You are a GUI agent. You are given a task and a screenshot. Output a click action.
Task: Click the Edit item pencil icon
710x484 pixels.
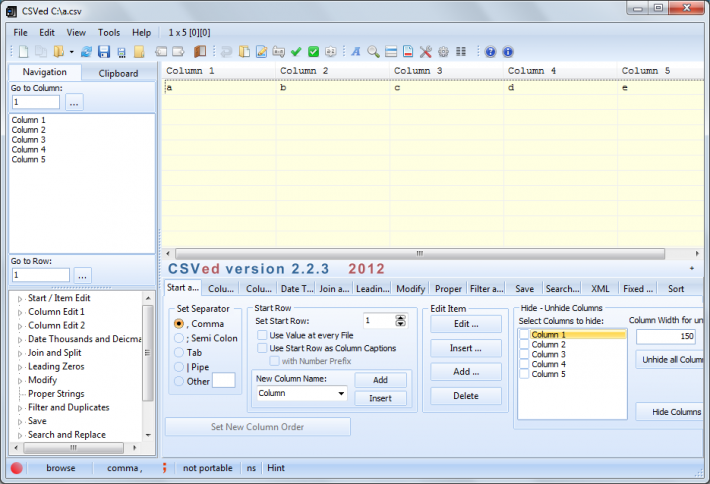tap(261, 52)
